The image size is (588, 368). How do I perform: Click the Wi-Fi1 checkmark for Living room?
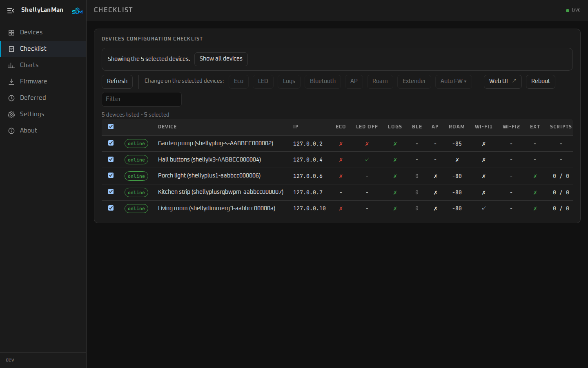(483, 209)
